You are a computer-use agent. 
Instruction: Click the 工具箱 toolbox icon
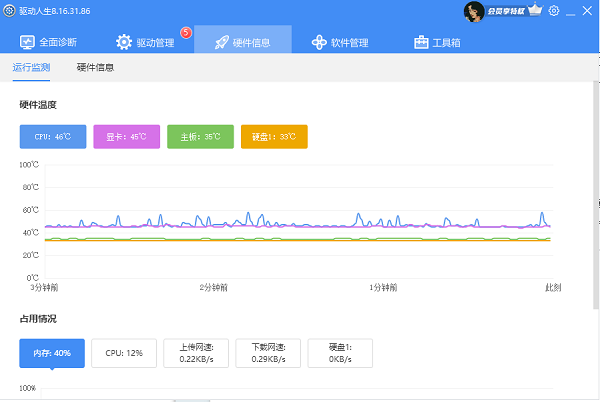point(421,42)
